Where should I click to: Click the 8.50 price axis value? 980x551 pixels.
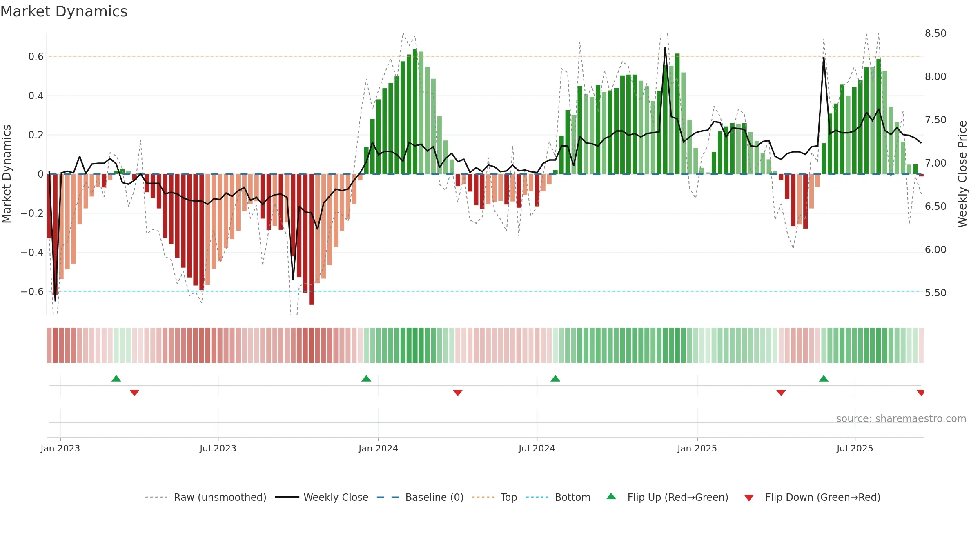pos(935,33)
